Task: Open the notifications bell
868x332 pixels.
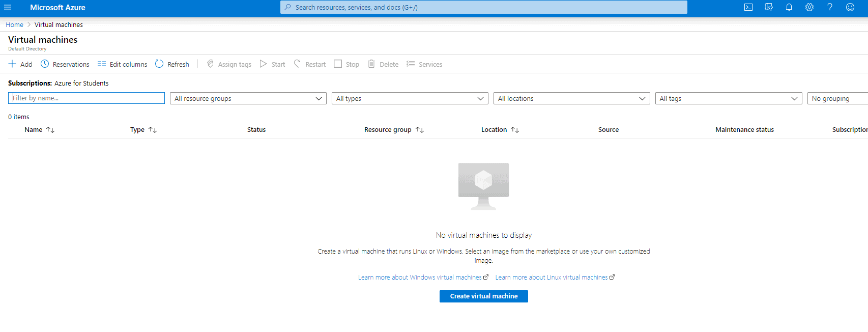Action: 789,7
